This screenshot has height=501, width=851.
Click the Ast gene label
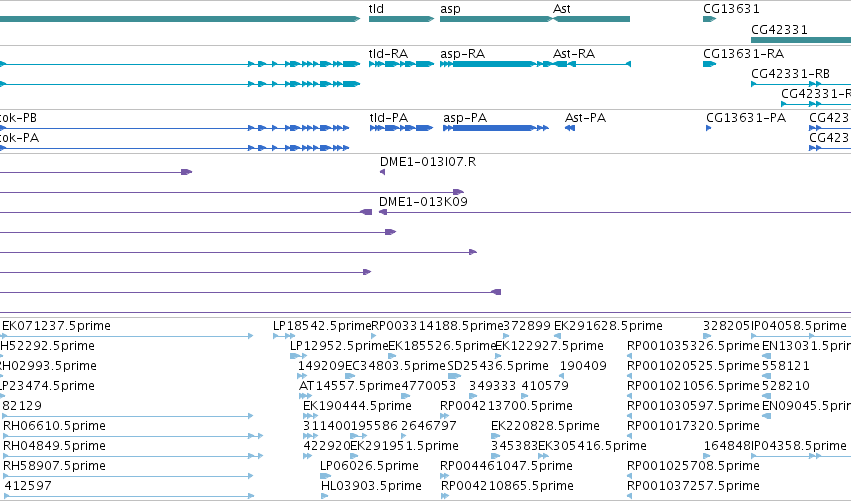click(x=562, y=9)
